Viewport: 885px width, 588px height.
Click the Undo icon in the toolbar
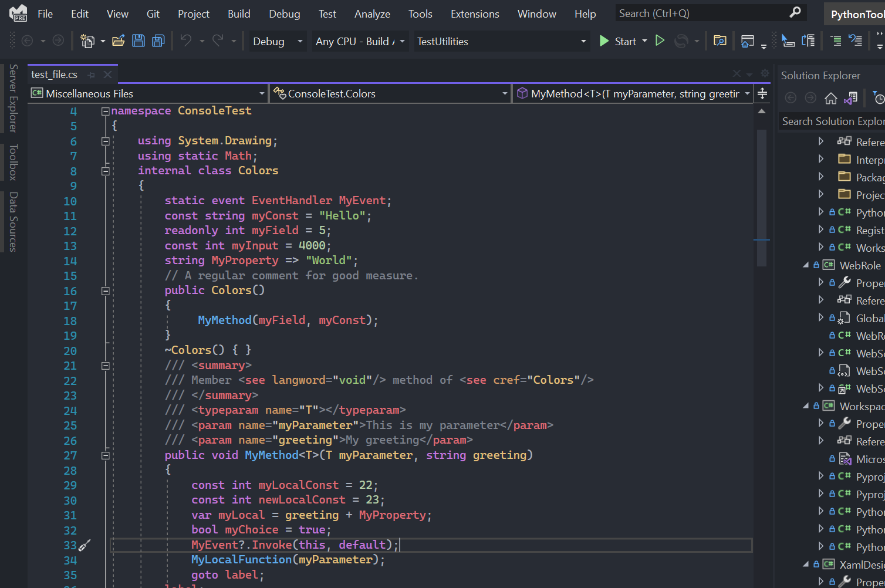tap(185, 41)
